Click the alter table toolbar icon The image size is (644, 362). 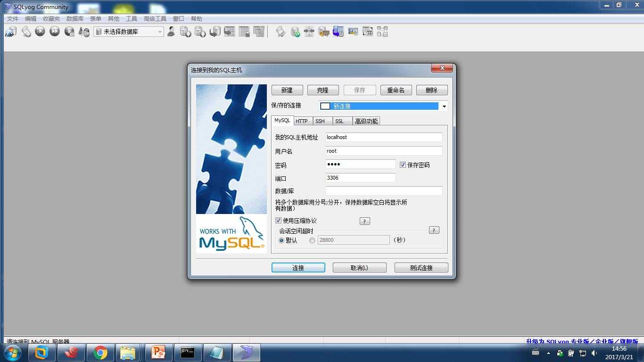pos(244,32)
